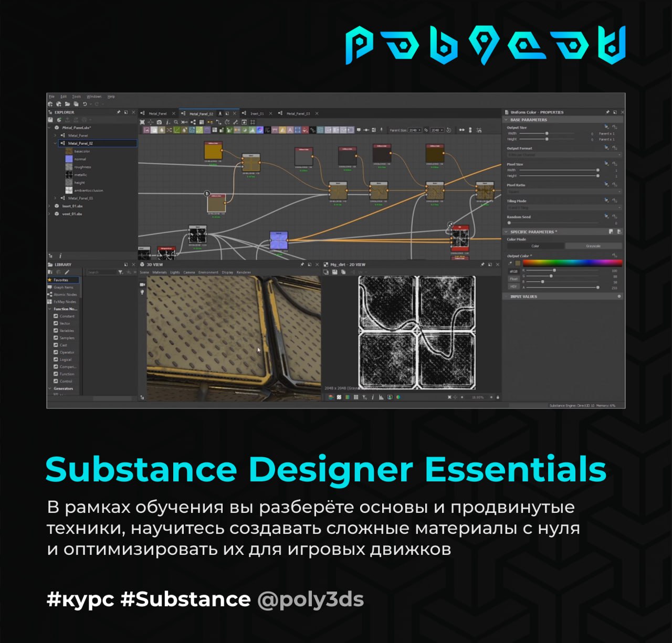Click the wrench icon in graph toolbar
This screenshot has width=672, height=643.
coord(235,122)
